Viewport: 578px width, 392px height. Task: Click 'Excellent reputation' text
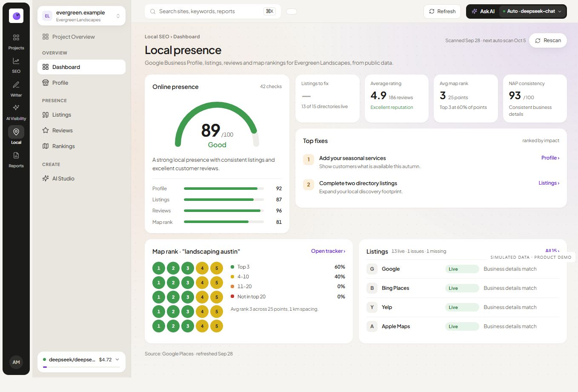click(392, 107)
